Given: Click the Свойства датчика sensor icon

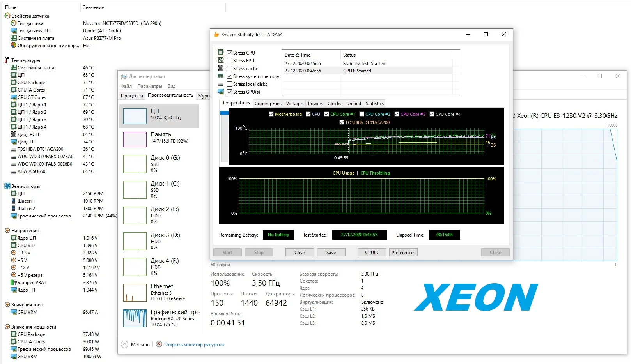Looking at the screenshot, I should pyautogui.click(x=7, y=16).
